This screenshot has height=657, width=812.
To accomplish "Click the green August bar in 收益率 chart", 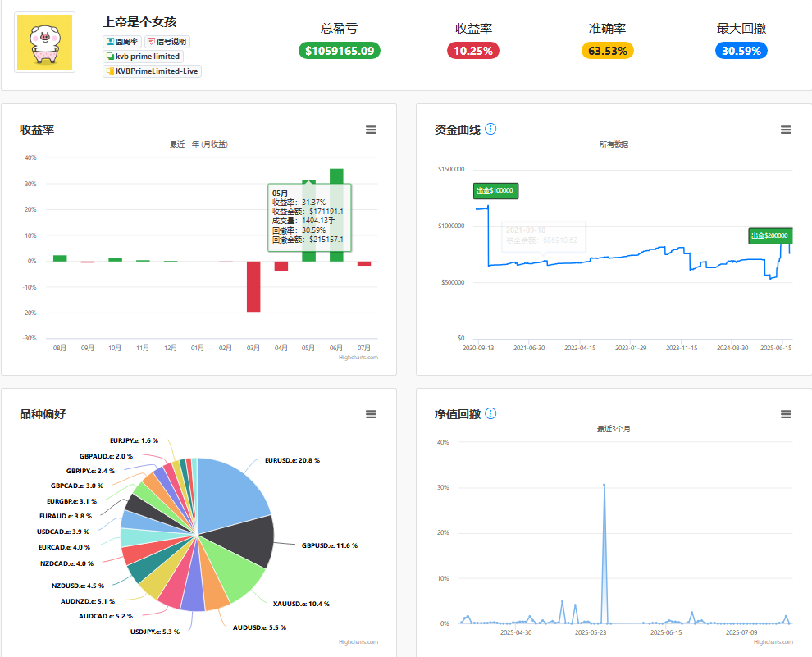I will (60, 258).
